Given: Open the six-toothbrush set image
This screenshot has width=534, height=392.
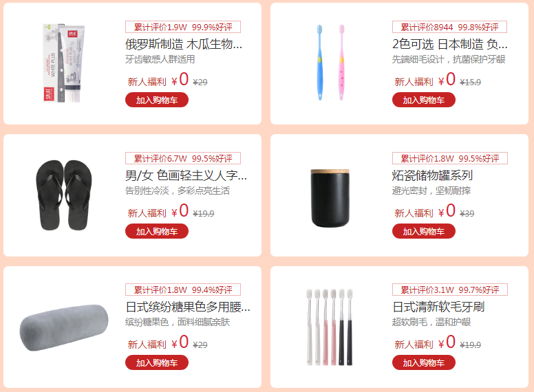Looking at the screenshot, I should [x=330, y=327].
